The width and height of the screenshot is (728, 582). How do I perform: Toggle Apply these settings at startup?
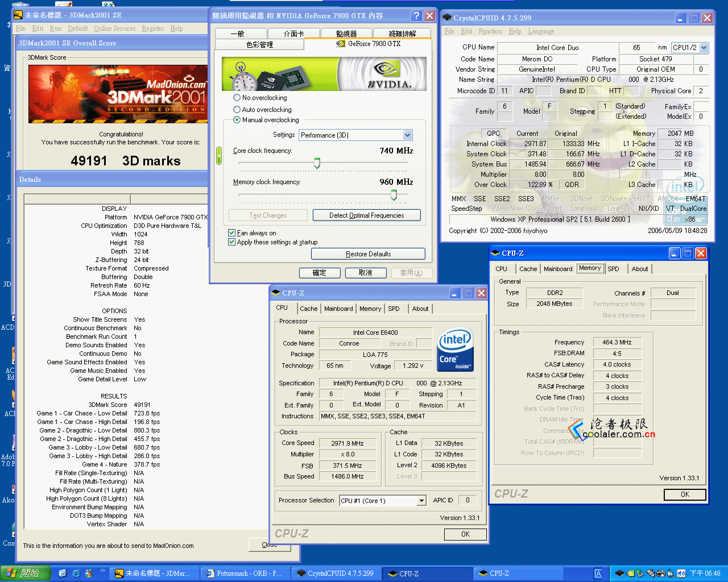point(231,242)
